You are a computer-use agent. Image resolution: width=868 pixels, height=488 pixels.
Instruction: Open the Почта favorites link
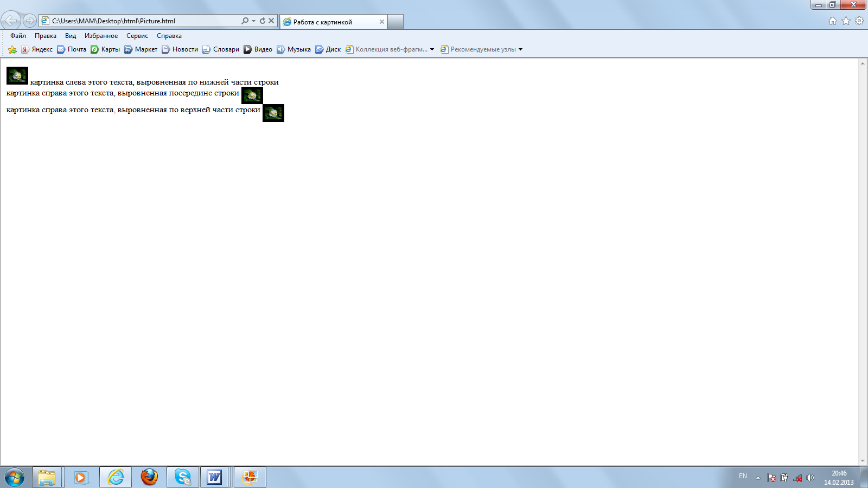tap(72, 49)
